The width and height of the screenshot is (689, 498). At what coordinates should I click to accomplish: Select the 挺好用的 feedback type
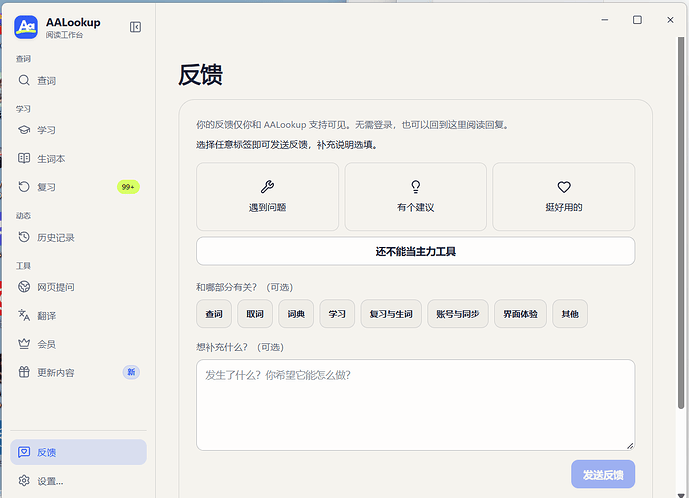[x=564, y=196]
